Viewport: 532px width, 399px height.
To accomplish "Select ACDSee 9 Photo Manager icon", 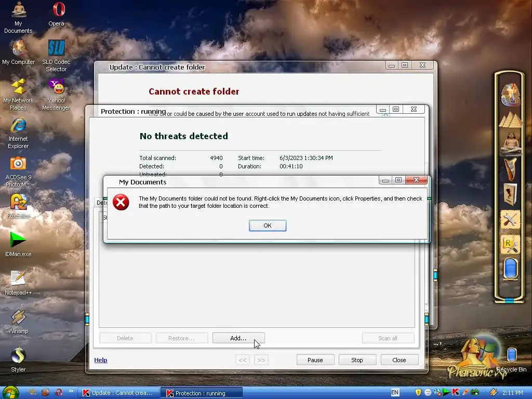I will [x=18, y=171].
